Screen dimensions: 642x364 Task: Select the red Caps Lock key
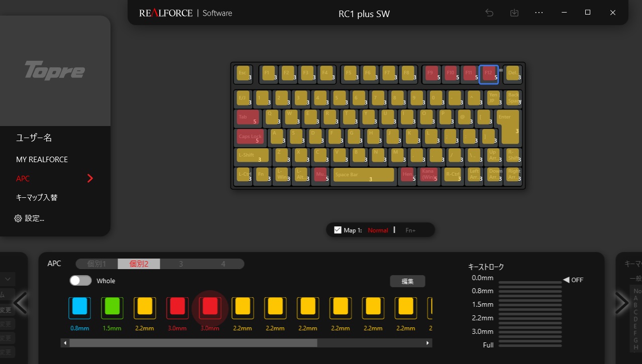pos(250,137)
